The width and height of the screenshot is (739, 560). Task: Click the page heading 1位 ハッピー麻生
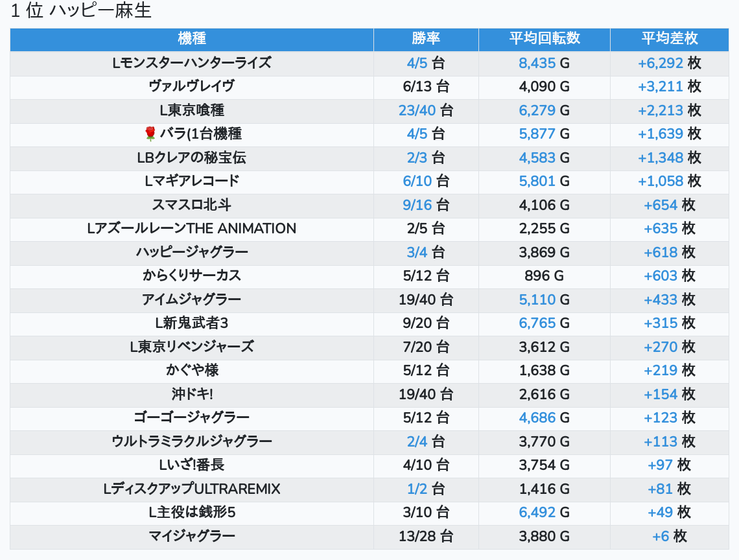pyautogui.click(x=81, y=12)
